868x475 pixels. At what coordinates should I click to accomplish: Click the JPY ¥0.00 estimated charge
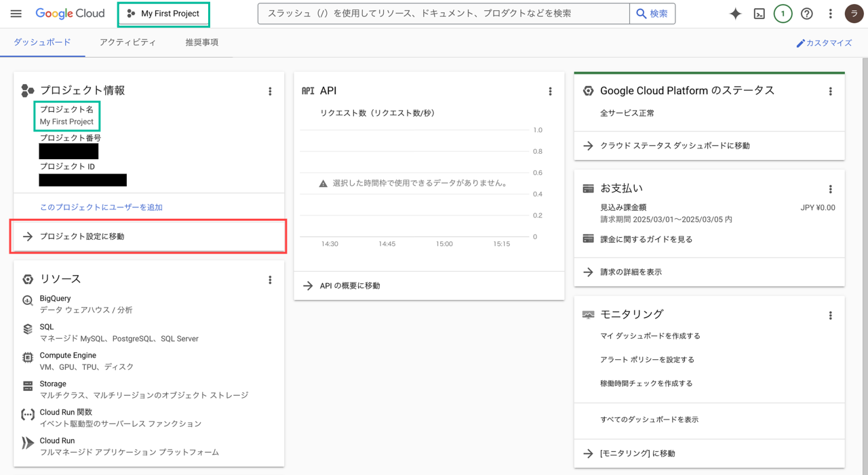[818, 207]
